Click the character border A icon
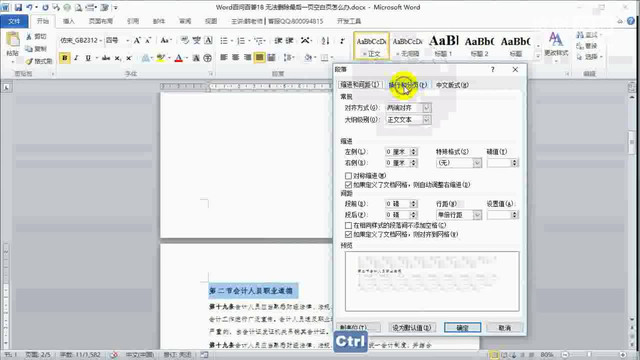640x360 pixels. (x=208, y=40)
